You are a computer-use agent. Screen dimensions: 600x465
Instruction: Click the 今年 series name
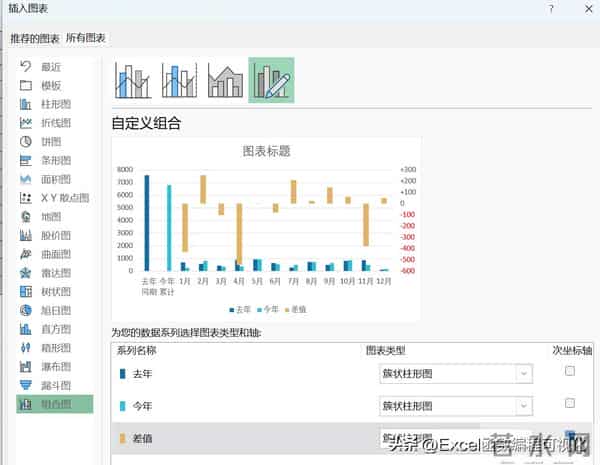142,406
